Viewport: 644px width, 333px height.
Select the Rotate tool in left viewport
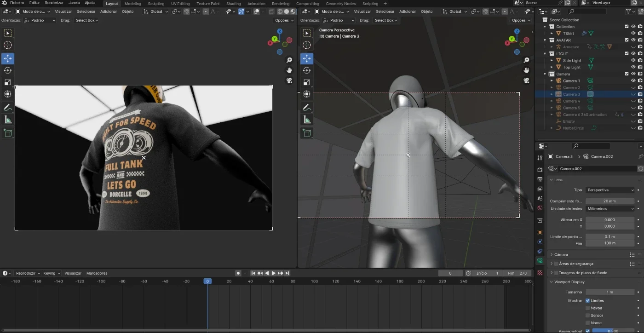[x=8, y=70]
